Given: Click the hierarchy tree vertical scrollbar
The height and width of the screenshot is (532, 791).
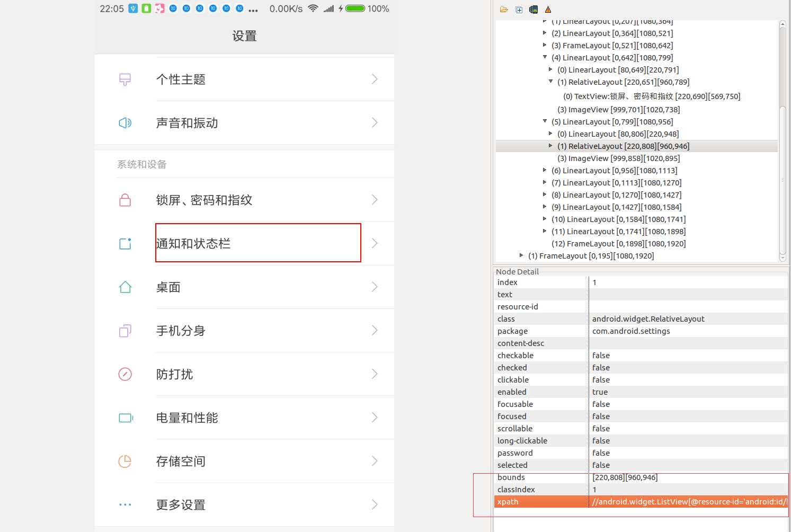Looking at the screenshot, I should (x=783, y=141).
